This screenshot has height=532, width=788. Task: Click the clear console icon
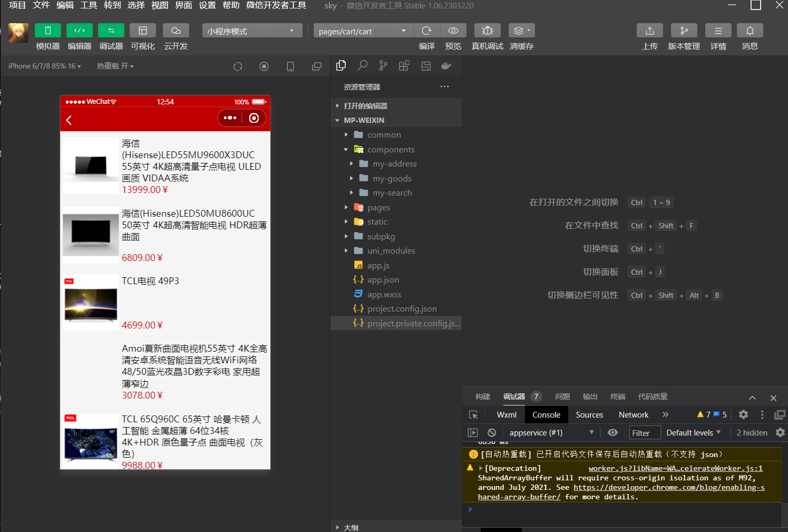[492, 433]
